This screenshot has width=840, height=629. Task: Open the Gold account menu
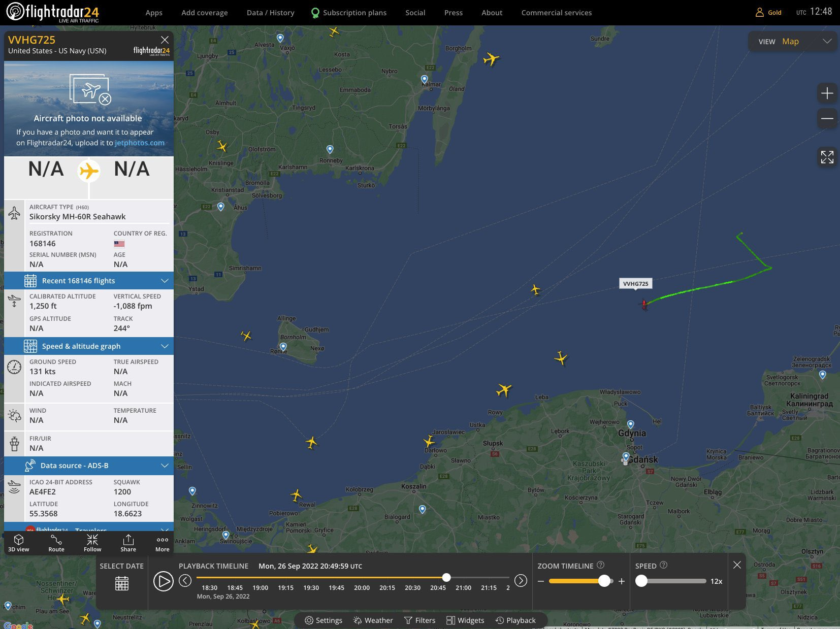(768, 12)
